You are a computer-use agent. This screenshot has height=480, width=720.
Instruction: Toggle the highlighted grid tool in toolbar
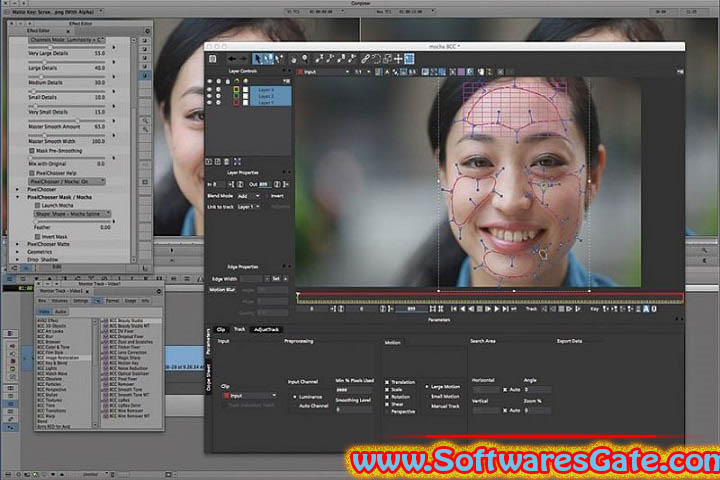click(409, 59)
